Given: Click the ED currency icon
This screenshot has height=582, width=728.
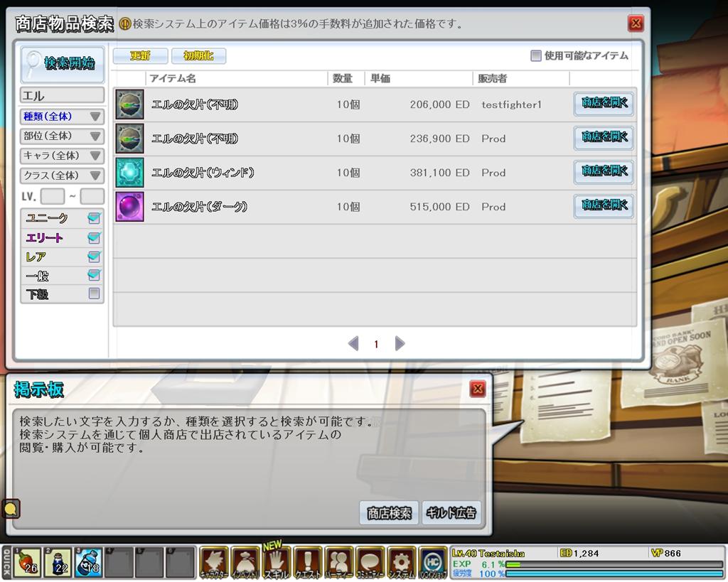Looking at the screenshot, I should tap(565, 553).
